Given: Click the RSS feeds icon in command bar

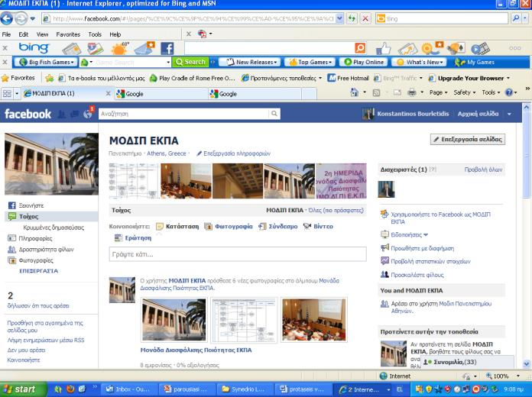Looking at the screenshot, I should click(x=376, y=92).
